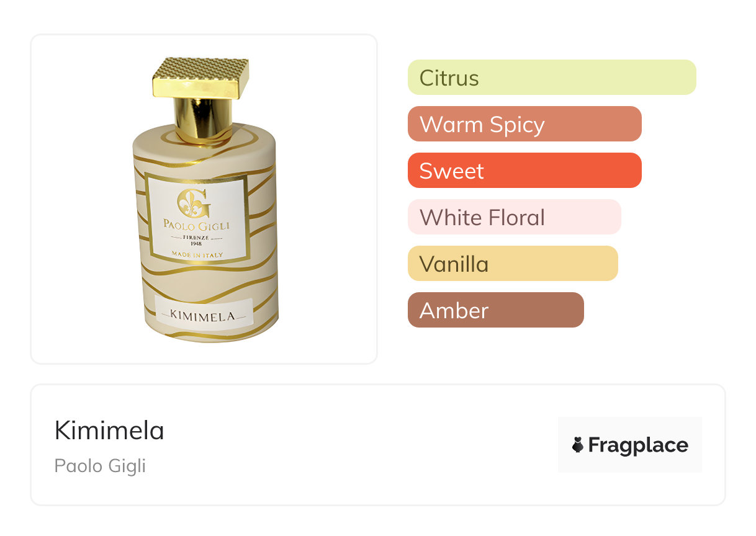This screenshot has width=756, height=536.
Task: Click the Fragplace wordmark text
Action: 638,445
